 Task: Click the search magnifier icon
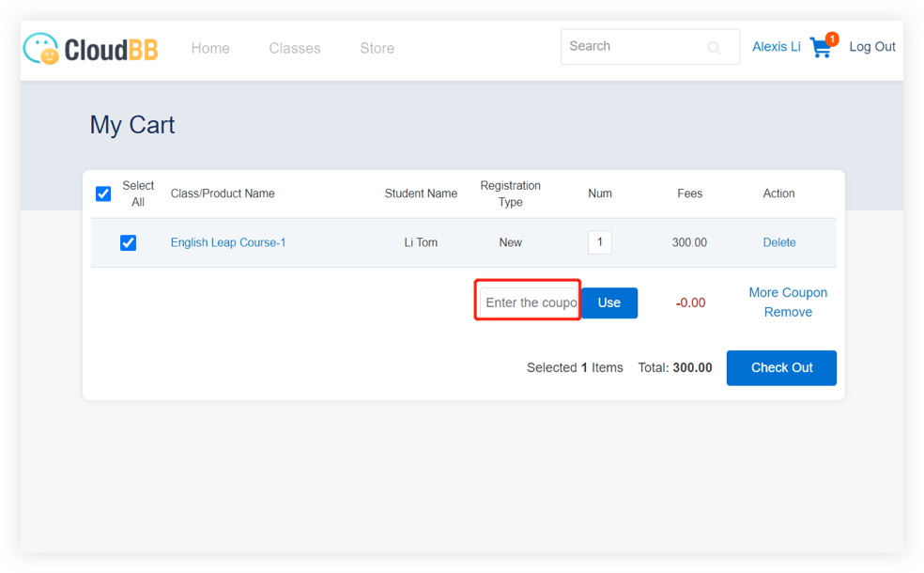click(x=714, y=48)
